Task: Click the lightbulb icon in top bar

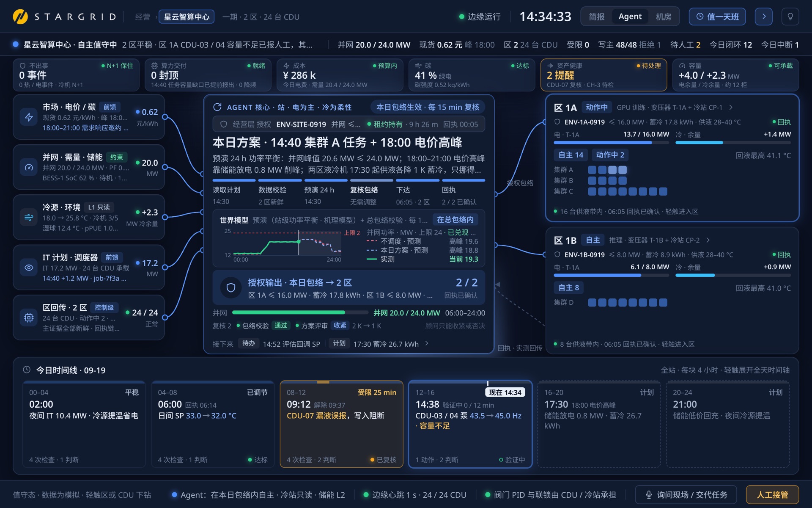Action: [x=790, y=17]
